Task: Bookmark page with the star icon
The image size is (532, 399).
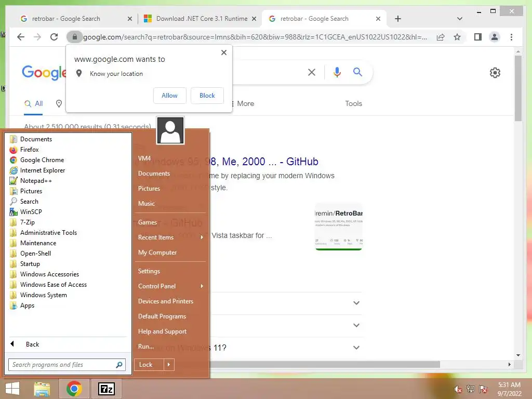Action: point(457,37)
